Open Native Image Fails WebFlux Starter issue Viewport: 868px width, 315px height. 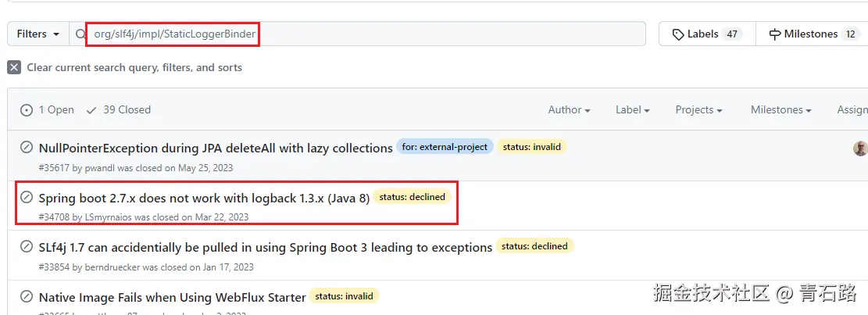[x=172, y=297]
